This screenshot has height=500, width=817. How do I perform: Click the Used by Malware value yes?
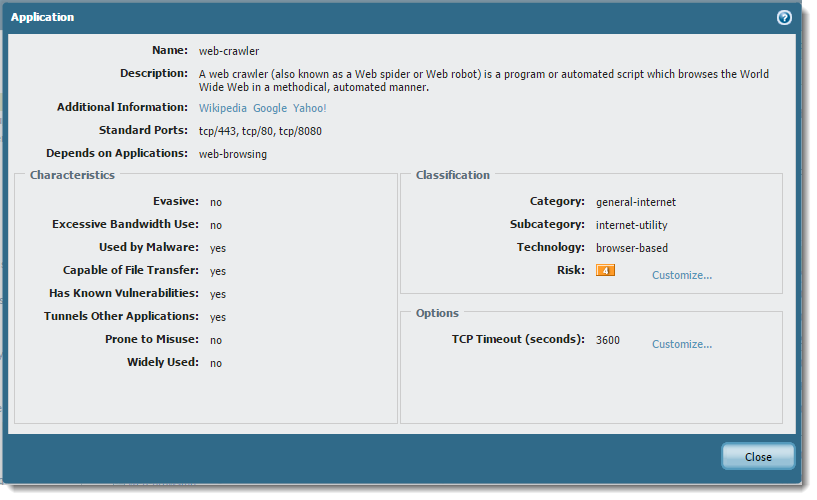[x=218, y=248]
